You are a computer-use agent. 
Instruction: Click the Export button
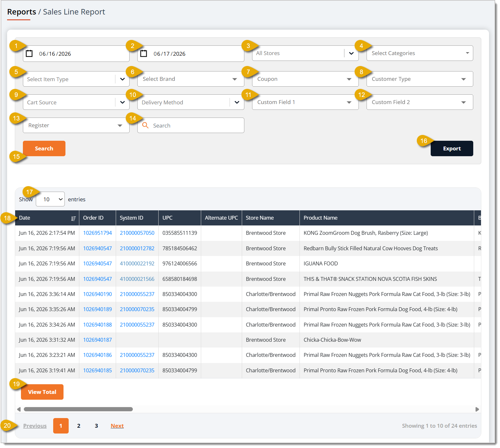coord(452,148)
